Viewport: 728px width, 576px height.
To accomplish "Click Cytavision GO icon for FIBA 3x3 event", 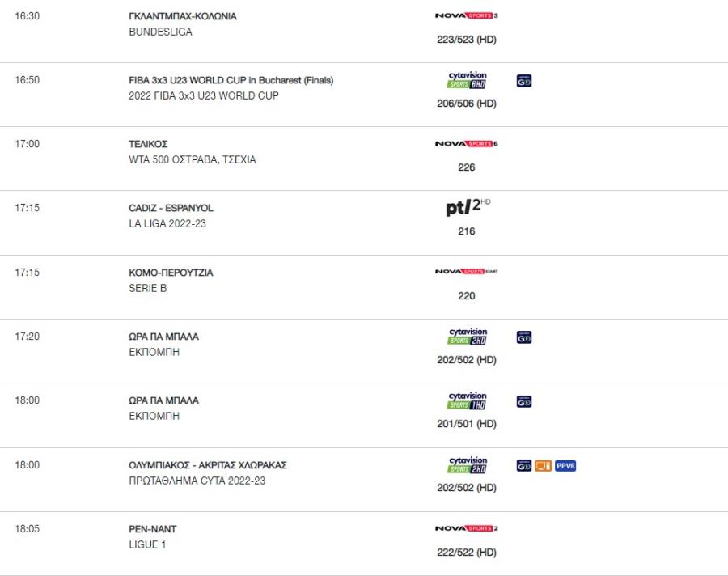I will pos(523,81).
